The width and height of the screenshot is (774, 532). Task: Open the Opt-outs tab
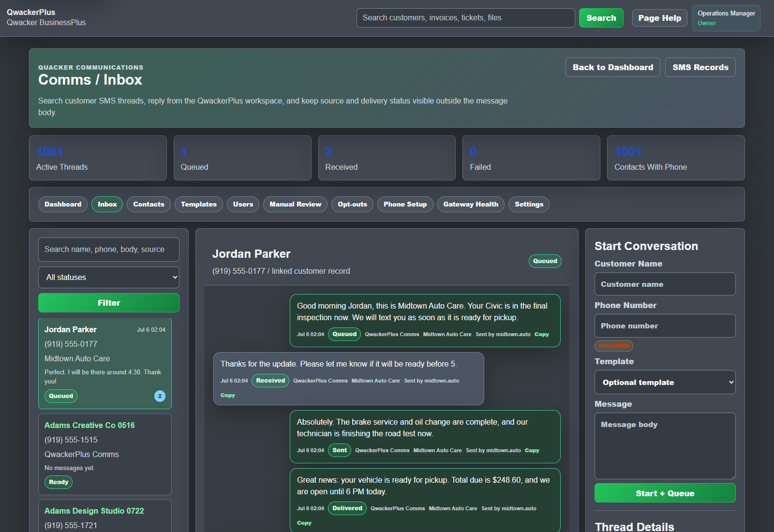352,204
